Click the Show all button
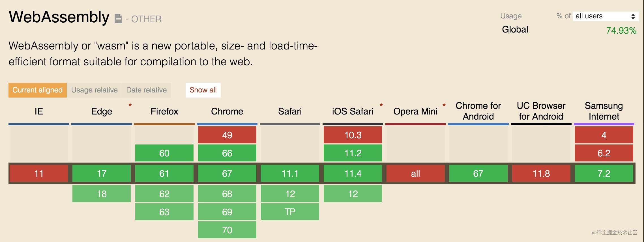 pos(203,90)
